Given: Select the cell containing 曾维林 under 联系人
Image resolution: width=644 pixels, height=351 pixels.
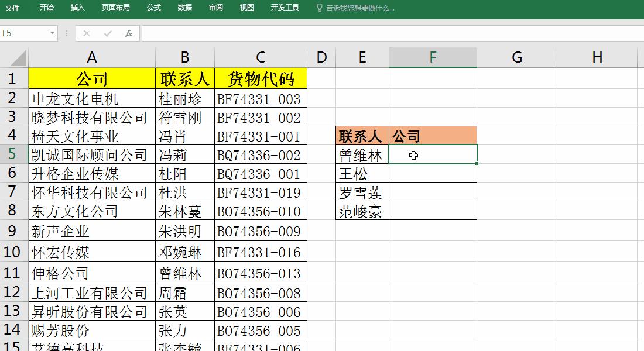Looking at the screenshot, I should tap(362, 155).
